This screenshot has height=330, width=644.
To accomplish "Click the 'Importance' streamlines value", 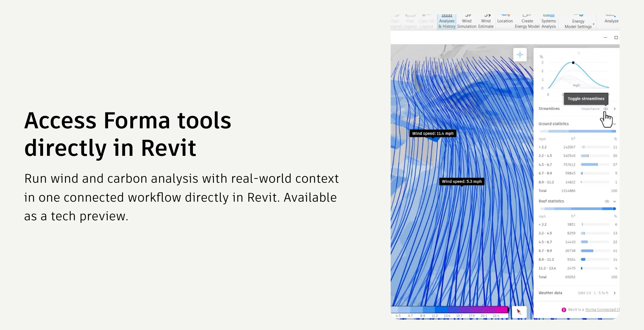I will coord(590,109).
